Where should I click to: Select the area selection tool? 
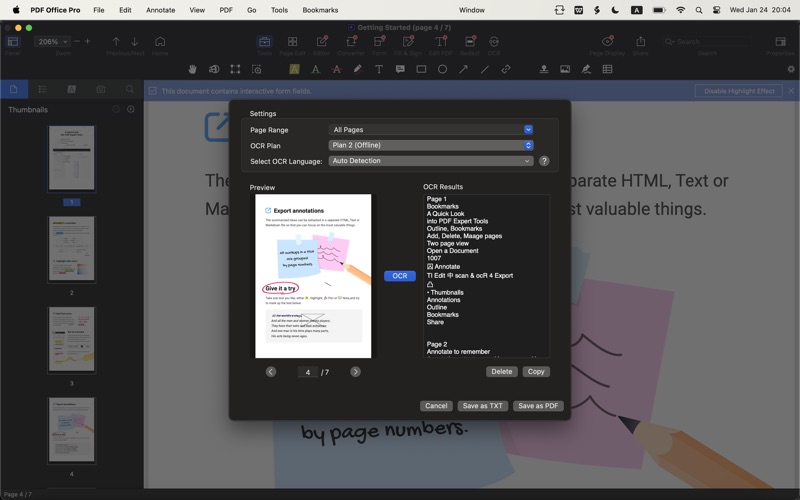[235, 69]
